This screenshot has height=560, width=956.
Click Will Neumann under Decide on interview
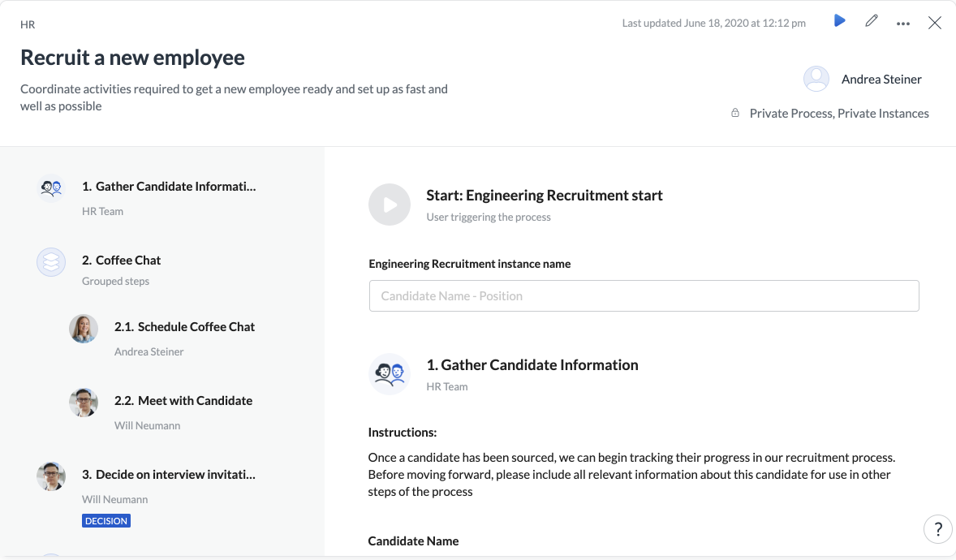(114, 499)
